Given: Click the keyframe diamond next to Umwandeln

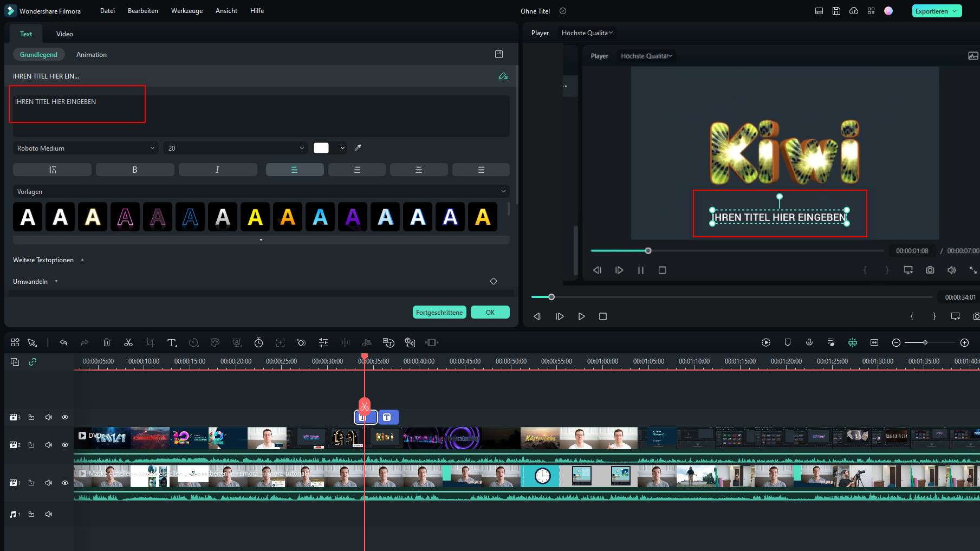Looking at the screenshot, I should 494,281.
